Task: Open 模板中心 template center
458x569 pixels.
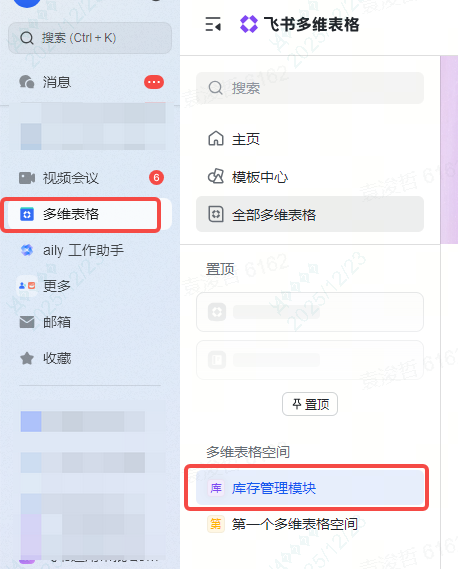Action: pyautogui.click(x=310, y=177)
